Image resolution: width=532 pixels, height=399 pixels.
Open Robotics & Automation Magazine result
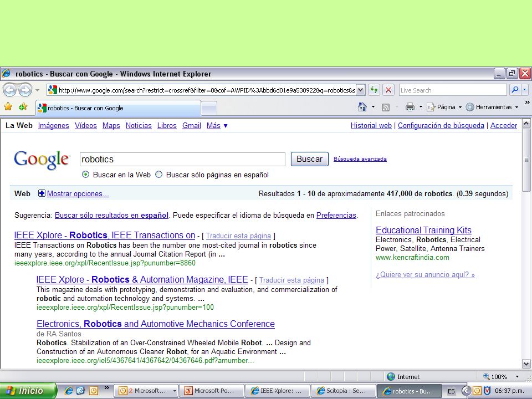point(142,279)
